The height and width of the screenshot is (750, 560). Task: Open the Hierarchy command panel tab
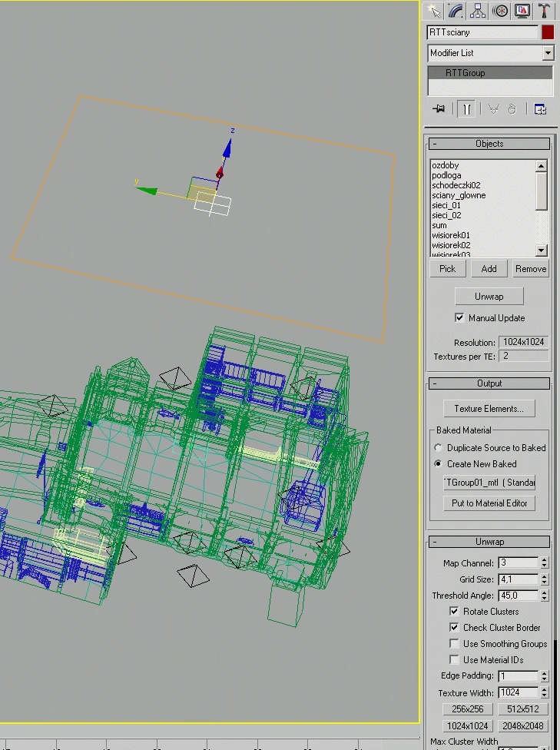coord(478,11)
